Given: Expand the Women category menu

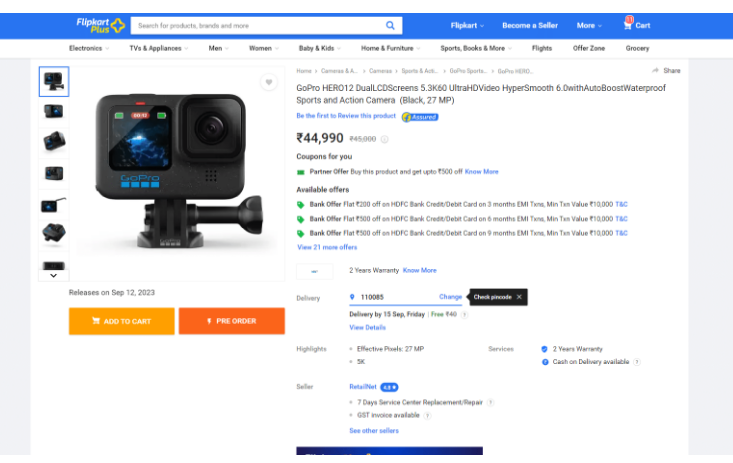Looking at the screenshot, I should point(264,48).
